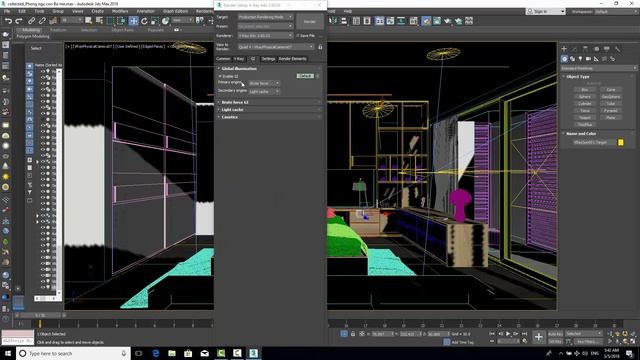The width and height of the screenshot is (640, 360).
Task: Open the Material Editor from toolbar
Action: 413,20
